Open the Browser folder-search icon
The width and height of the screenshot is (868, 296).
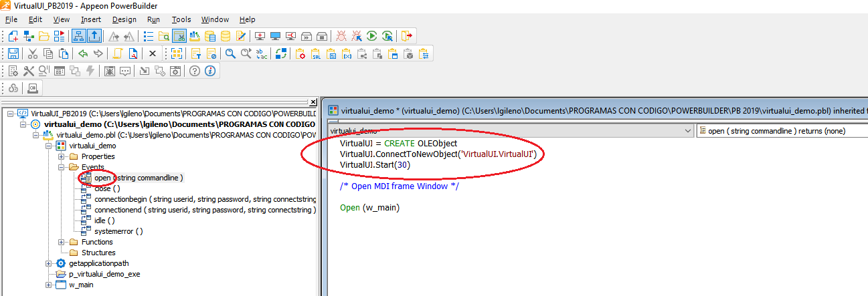[164, 36]
